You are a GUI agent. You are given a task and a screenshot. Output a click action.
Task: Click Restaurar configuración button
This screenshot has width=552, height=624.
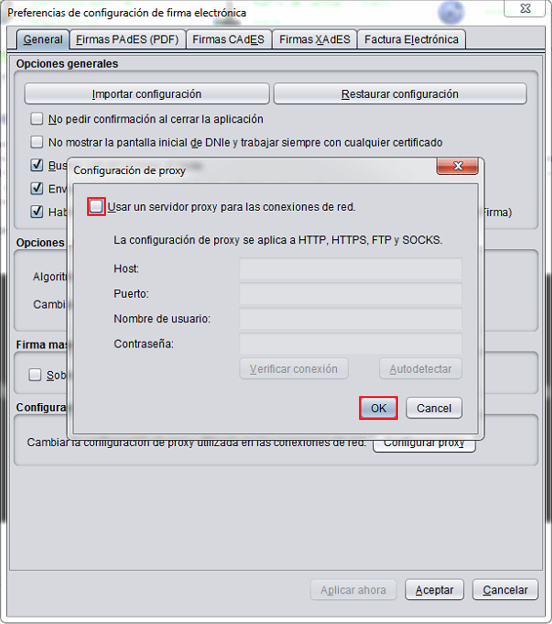[400, 94]
